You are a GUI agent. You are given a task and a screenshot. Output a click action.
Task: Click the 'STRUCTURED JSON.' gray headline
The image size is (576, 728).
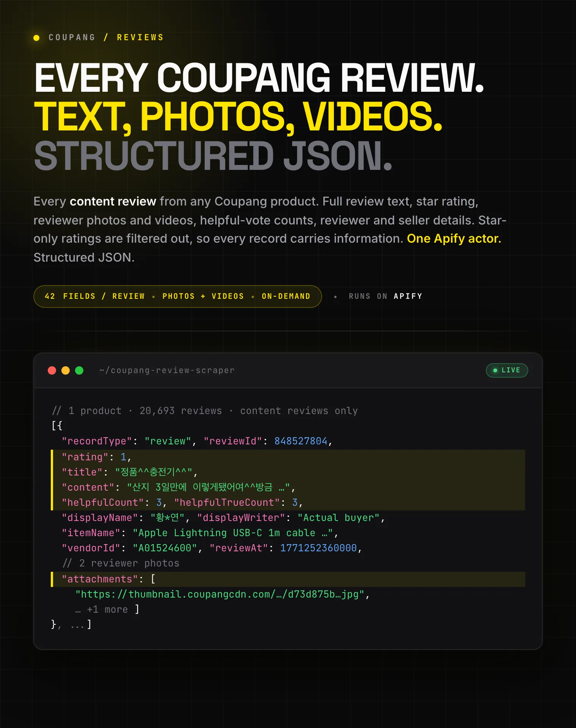[213, 156]
